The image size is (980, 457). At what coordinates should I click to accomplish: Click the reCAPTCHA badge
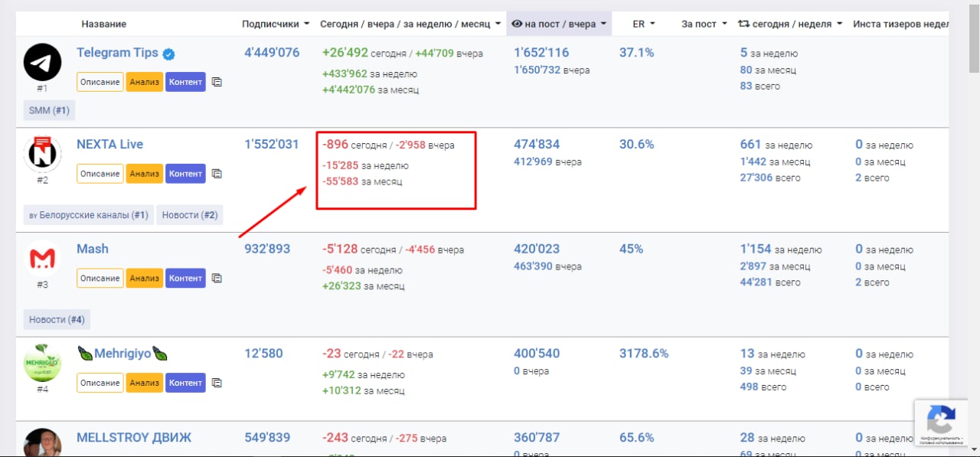pos(940,422)
